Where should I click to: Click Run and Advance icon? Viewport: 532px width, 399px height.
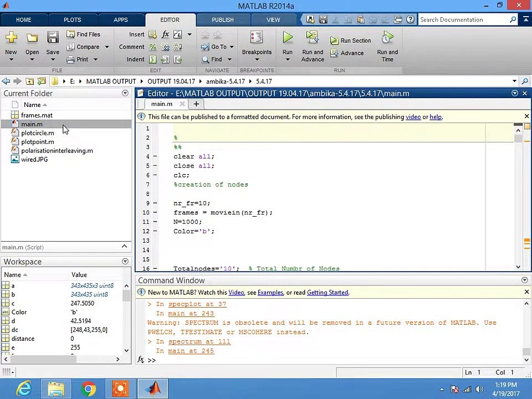(x=312, y=37)
